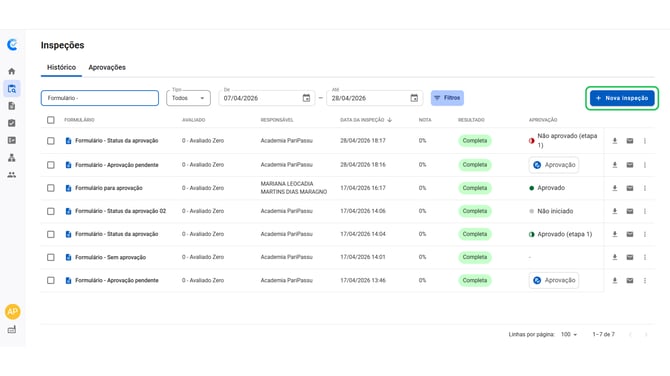
Task: Click Aprovação button for 28/04/2026 18:16 row
Action: 554,165
